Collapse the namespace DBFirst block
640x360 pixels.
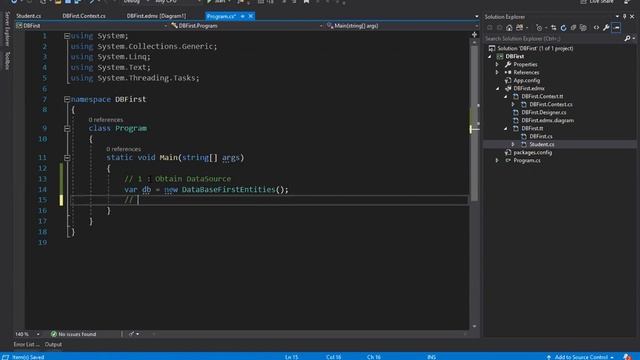67,99
